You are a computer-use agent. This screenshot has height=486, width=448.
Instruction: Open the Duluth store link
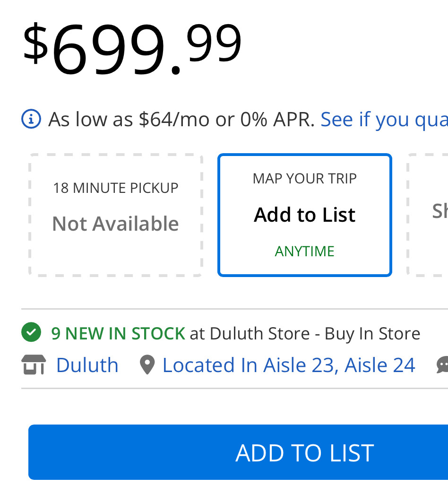pyautogui.click(x=87, y=365)
